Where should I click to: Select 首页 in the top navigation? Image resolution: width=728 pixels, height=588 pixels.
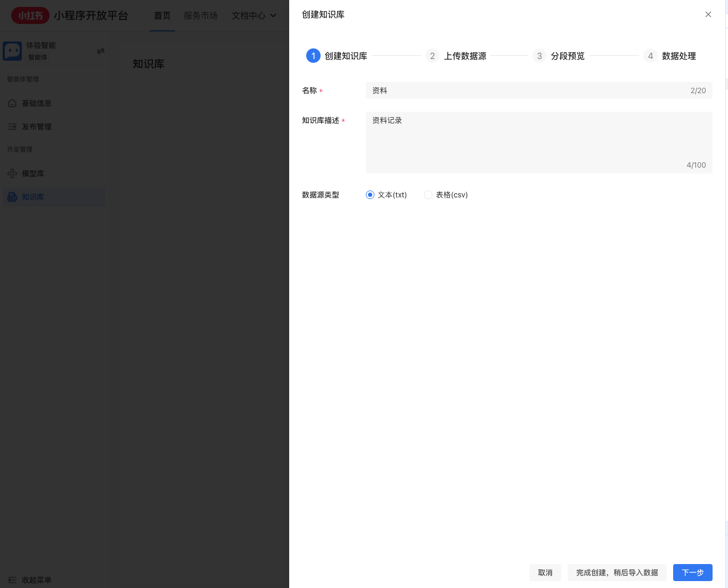162,15
